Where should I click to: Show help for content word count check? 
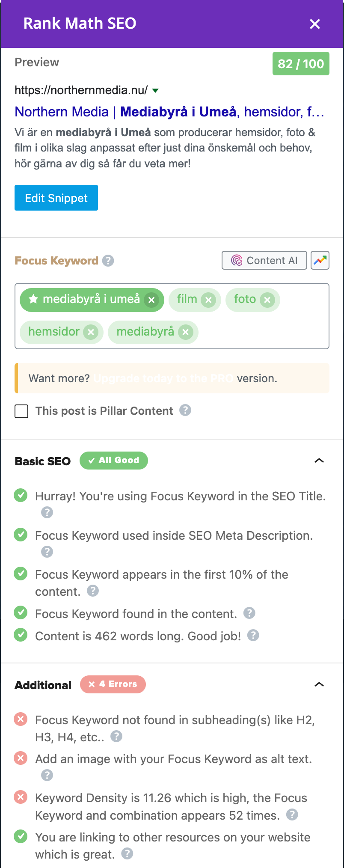[x=253, y=635]
